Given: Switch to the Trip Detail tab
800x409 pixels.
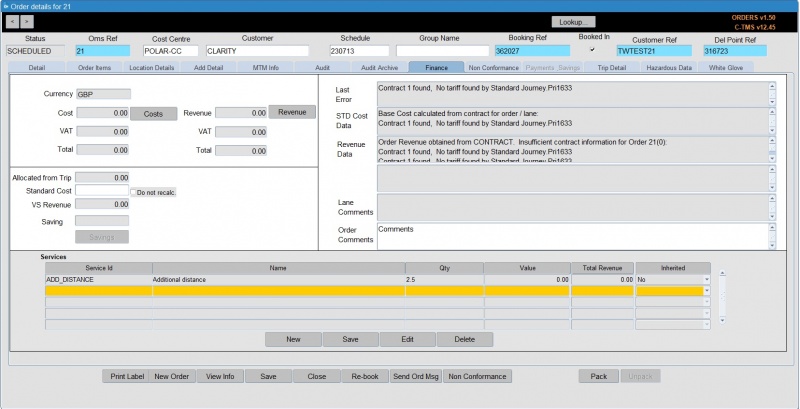Looking at the screenshot, I should [611, 67].
